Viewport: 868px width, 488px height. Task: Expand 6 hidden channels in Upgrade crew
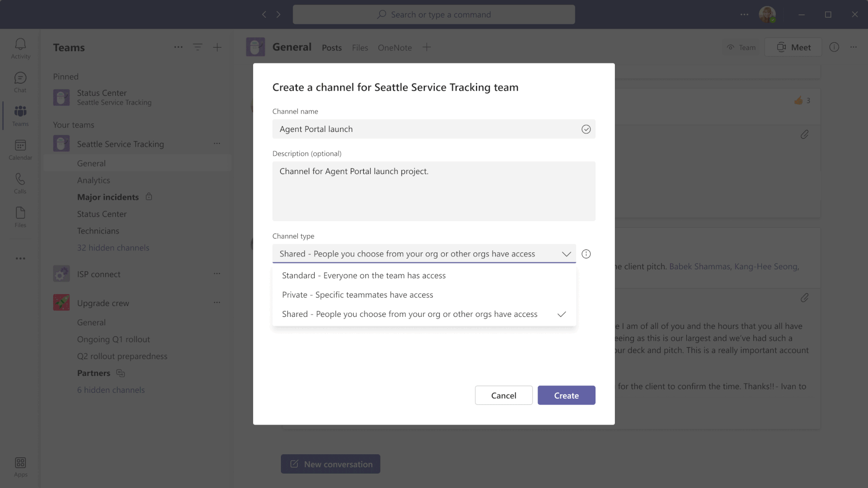click(111, 390)
